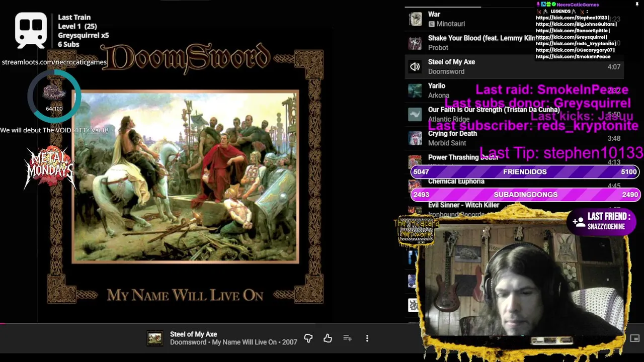The height and width of the screenshot is (362, 644).
Task: Dislike the song Steel of My Axe
Action: (308, 338)
